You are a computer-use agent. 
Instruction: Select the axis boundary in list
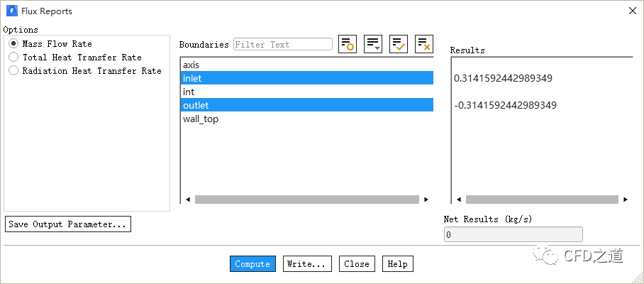[x=191, y=65]
